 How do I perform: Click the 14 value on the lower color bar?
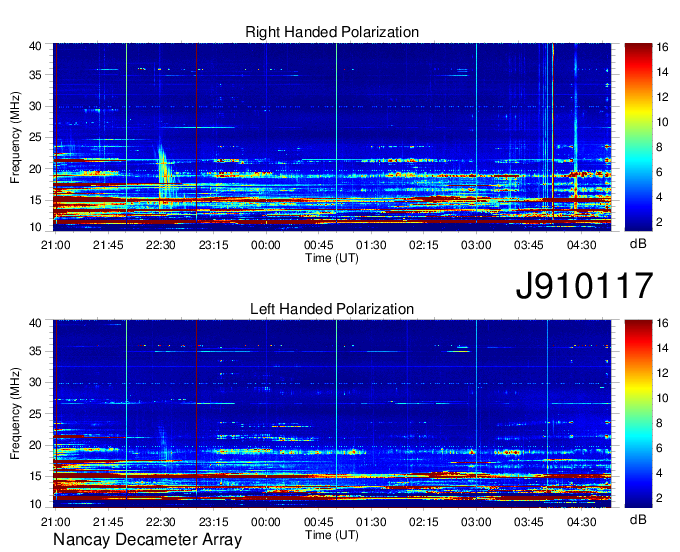click(662, 348)
